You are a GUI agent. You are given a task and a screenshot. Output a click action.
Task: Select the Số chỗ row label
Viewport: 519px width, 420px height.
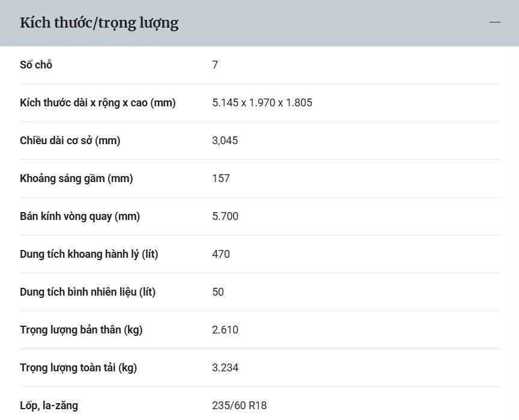coord(36,65)
